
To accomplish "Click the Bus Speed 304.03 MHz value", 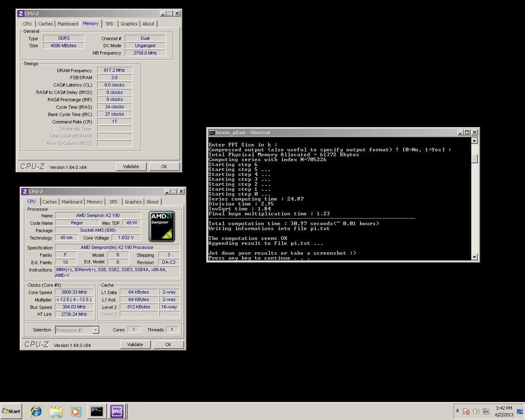I will (74, 307).
